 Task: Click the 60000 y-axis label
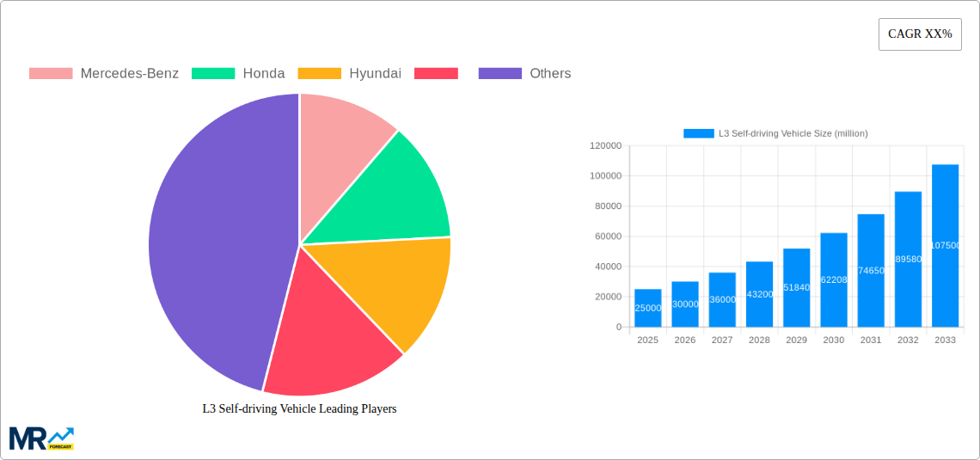point(608,236)
